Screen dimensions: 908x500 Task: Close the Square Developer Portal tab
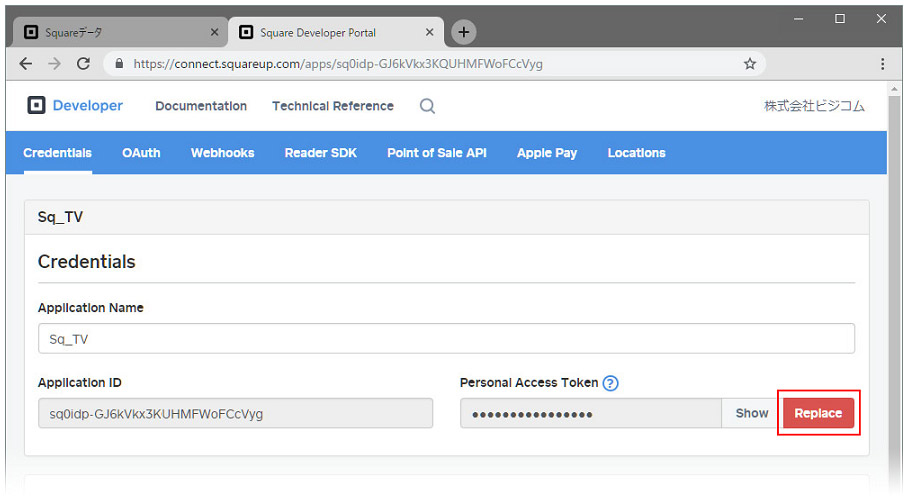[430, 32]
